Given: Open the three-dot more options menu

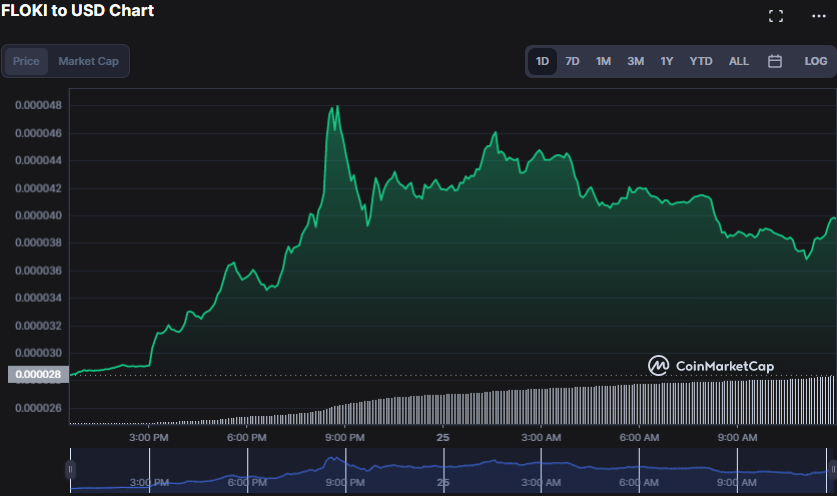Looking at the screenshot, I should 819,16.
